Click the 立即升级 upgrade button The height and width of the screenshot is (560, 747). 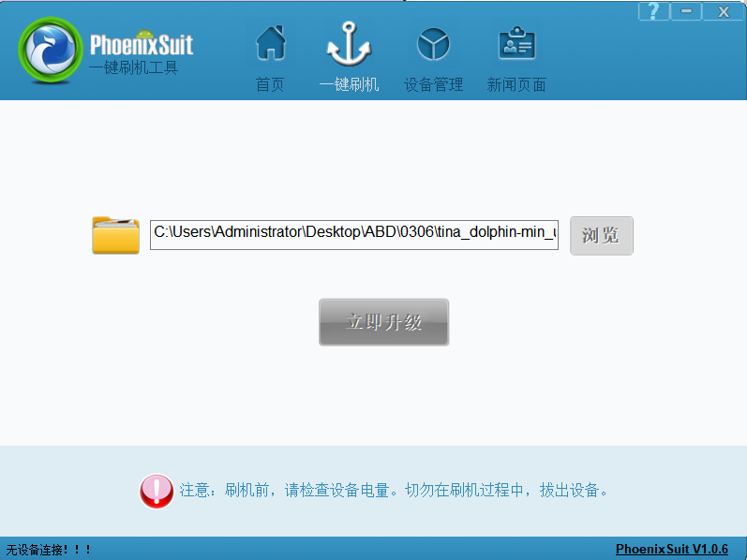coord(384,322)
